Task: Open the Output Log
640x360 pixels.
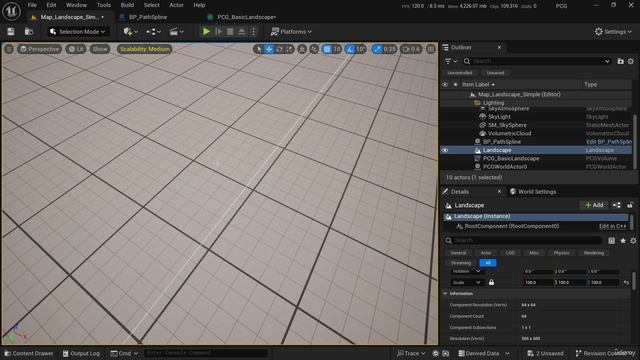Action: [x=81, y=353]
